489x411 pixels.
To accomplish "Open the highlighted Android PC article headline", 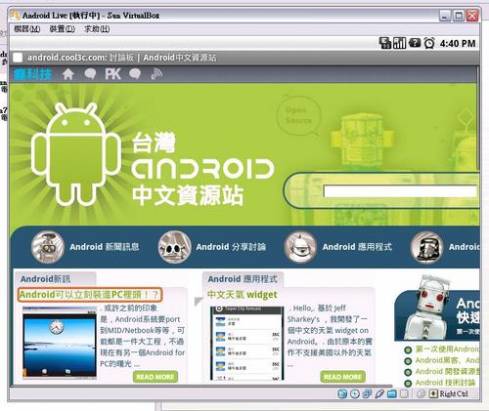I will coord(89,295).
